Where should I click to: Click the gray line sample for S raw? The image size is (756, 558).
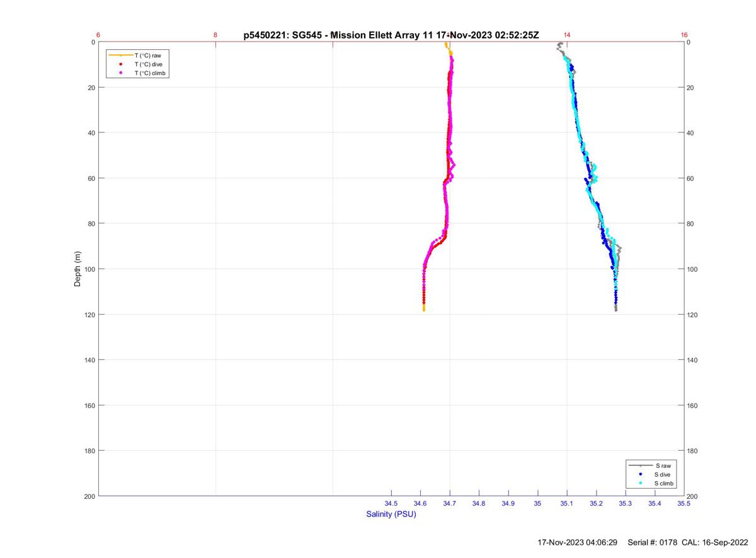click(640, 465)
